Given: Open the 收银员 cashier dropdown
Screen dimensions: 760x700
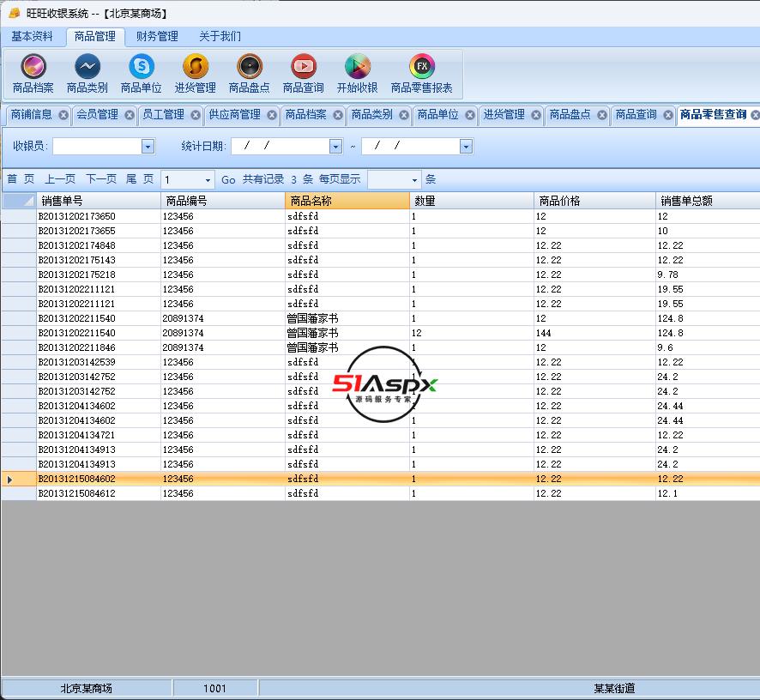Looking at the screenshot, I should click(148, 147).
